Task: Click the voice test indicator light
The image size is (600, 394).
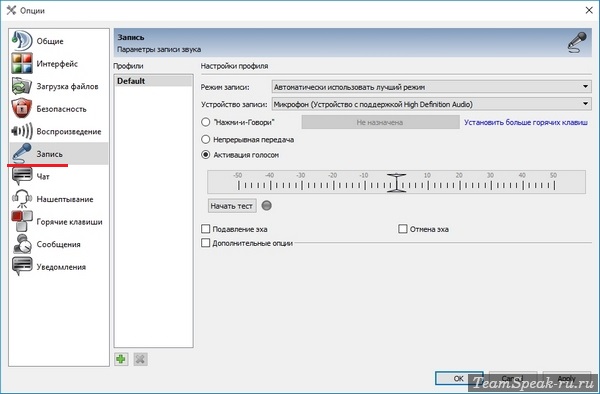Action: click(266, 206)
